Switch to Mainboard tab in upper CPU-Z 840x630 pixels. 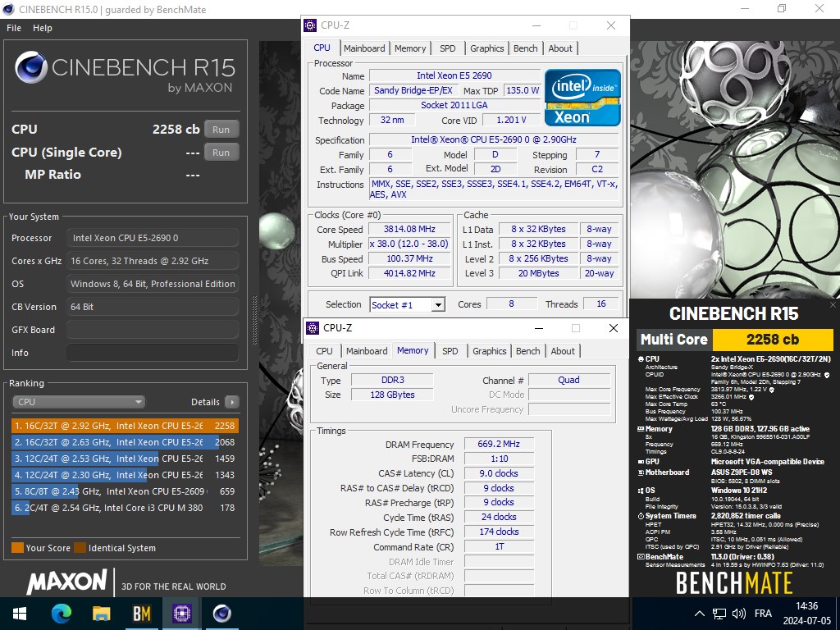(364, 48)
